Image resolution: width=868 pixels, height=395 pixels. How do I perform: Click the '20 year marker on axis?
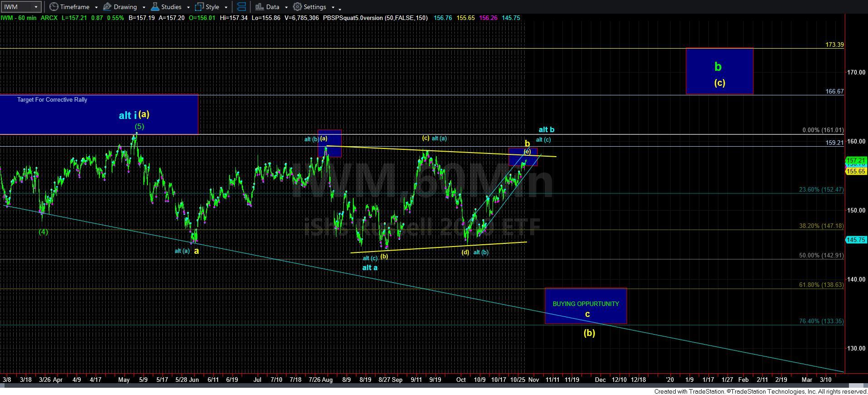click(x=669, y=380)
